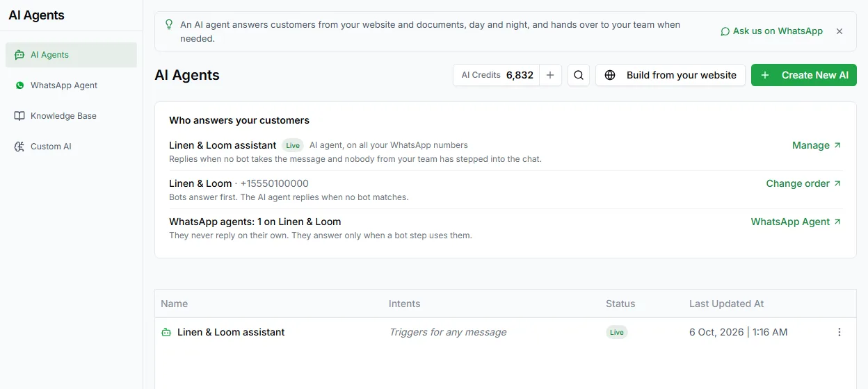Screen dimensions: 868x389
Task: Click the globe icon on Build from your website
Action: click(x=610, y=75)
